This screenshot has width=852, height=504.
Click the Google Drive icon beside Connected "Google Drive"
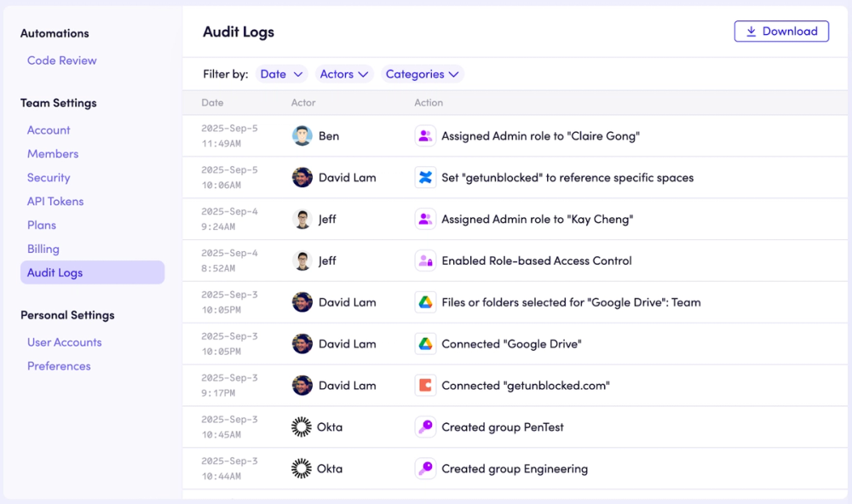pyautogui.click(x=425, y=344)
